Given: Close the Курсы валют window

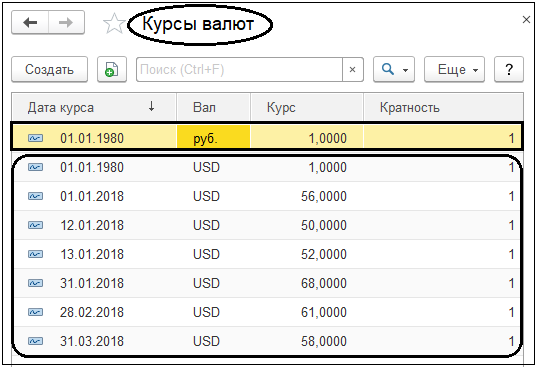Looking at the screenshot, I should pos(526,20).
